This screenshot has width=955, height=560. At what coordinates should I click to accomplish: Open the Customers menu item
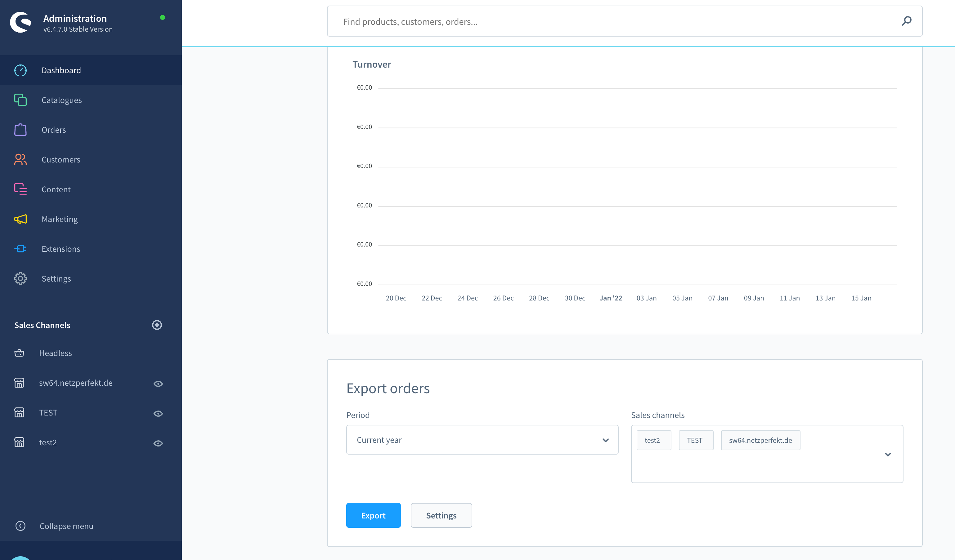click(91, 159)
